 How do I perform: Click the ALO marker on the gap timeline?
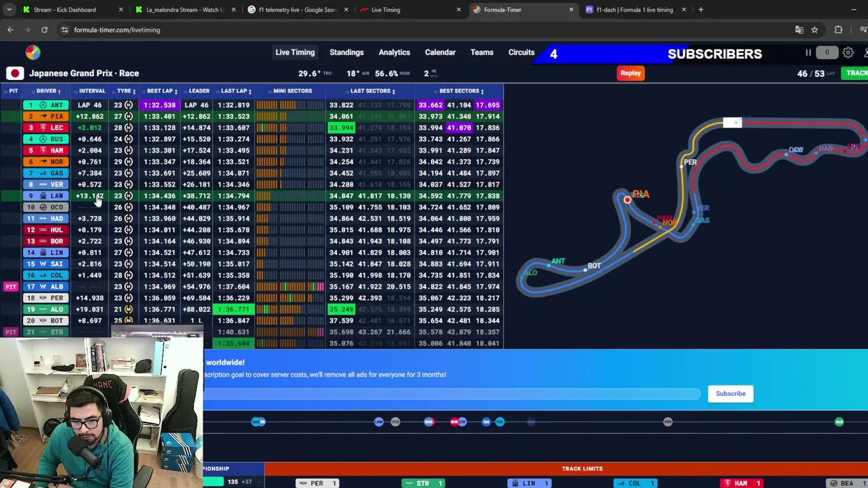pos(839,422)
